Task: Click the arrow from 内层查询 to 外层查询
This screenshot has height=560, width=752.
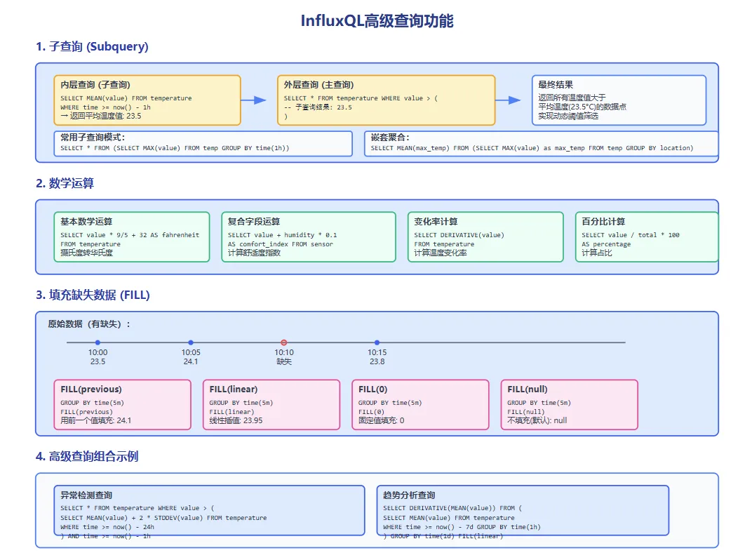Action: click(254, 100)
